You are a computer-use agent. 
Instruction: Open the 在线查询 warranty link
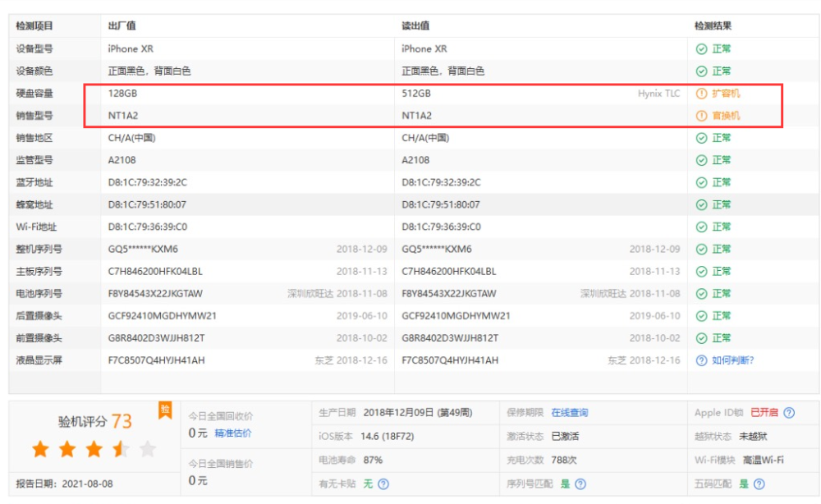570,413
